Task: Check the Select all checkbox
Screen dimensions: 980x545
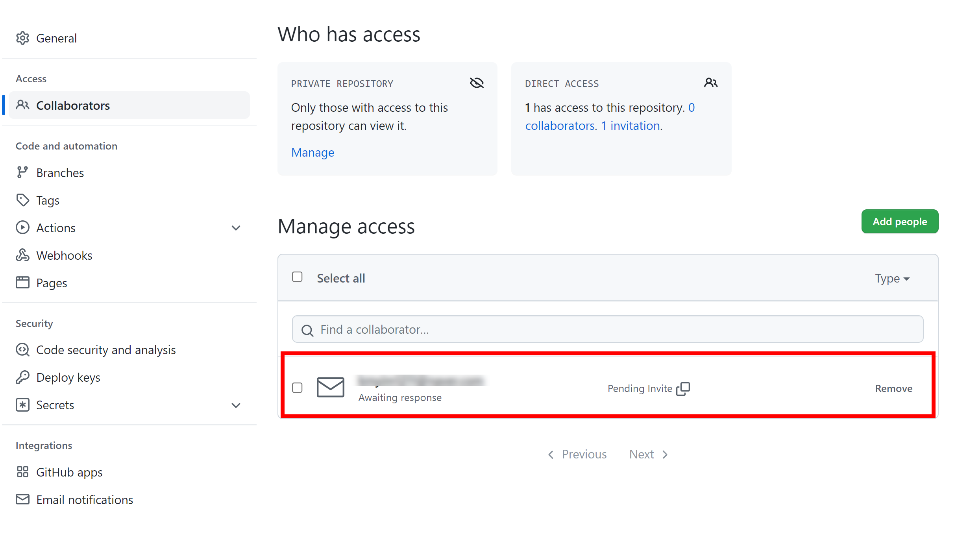Action: tap(297, 277)
